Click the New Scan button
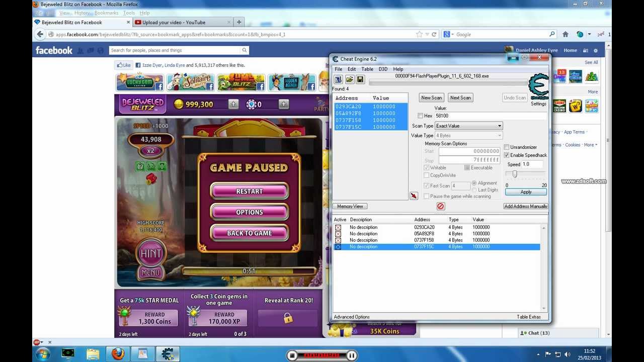 click(x=432, y=98)
